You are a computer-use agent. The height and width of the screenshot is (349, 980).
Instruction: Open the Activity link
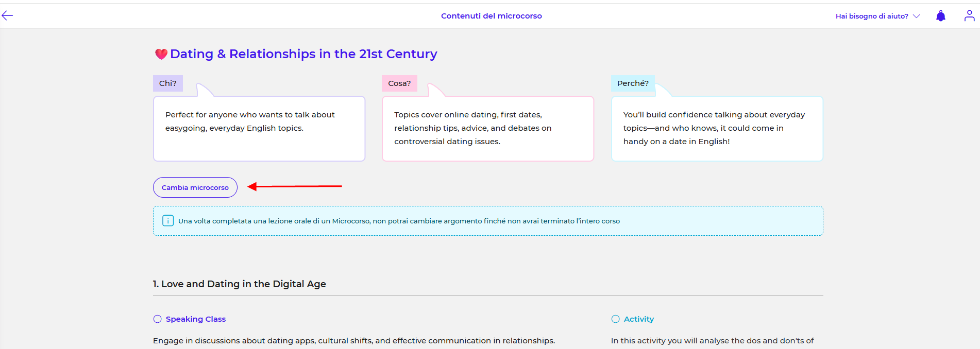coord(639,319)
